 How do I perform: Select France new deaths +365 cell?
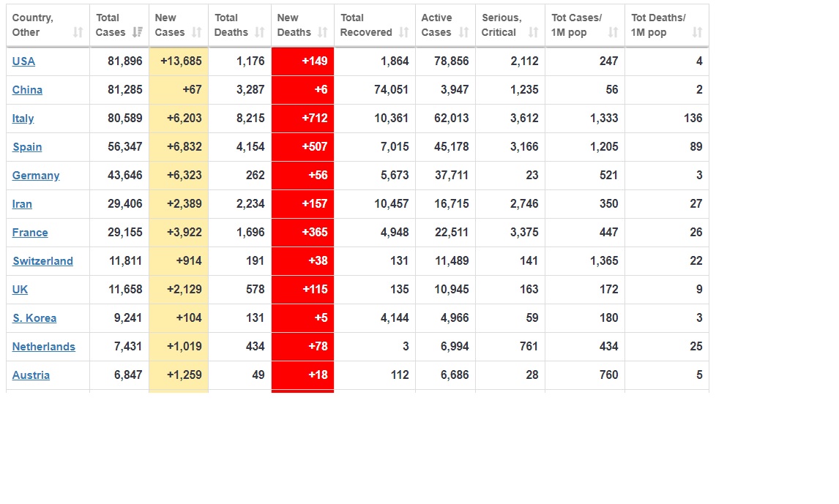pos(303,233)
